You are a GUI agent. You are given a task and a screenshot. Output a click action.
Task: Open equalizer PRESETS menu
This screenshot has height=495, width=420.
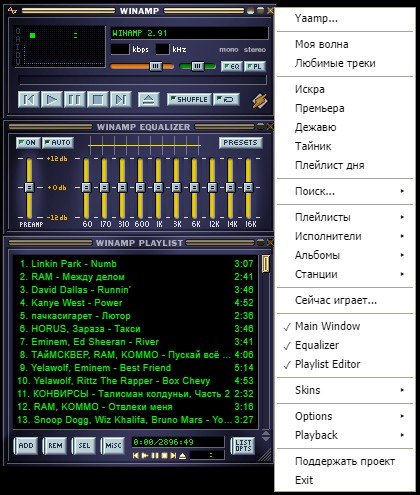point(241,143)
